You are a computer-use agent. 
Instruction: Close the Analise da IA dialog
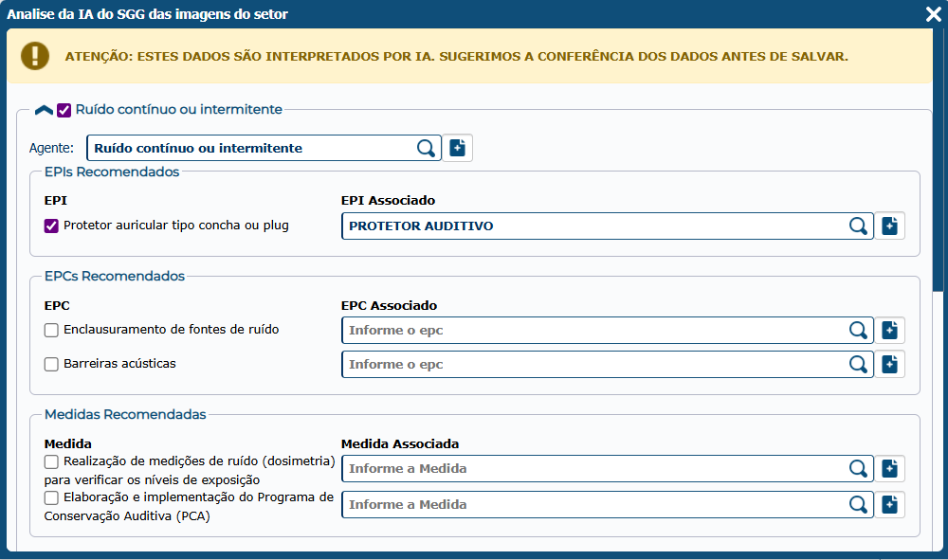coord(932,14)
